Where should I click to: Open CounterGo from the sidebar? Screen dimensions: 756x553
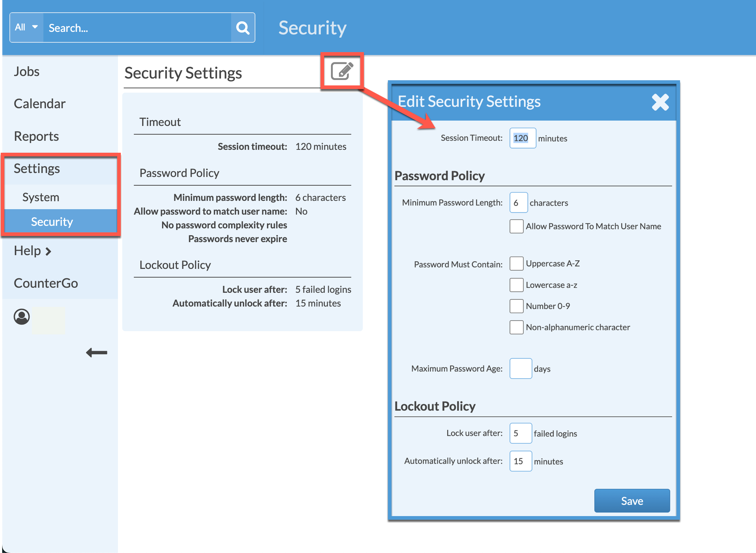(46, 283)
